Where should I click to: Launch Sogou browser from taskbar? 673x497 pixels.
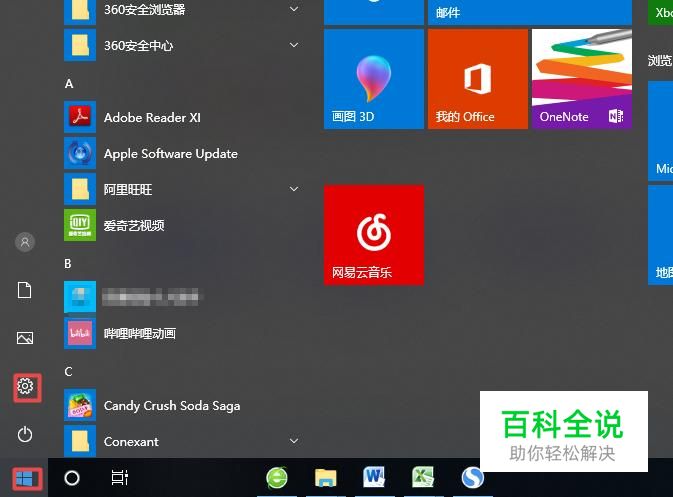click(x=473, y=477)
